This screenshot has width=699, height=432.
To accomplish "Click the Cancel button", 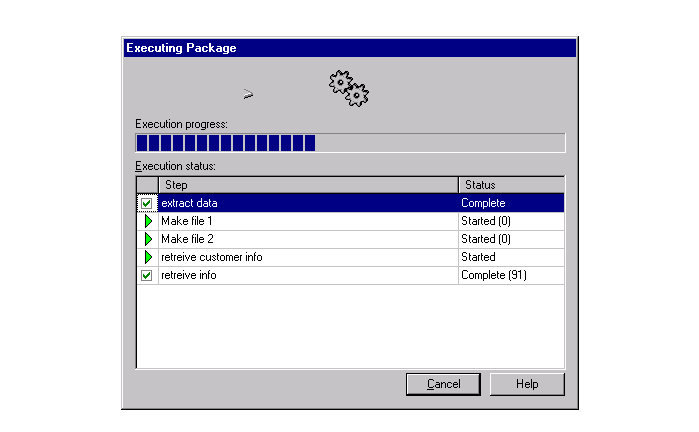I will [x=443, y=384].
